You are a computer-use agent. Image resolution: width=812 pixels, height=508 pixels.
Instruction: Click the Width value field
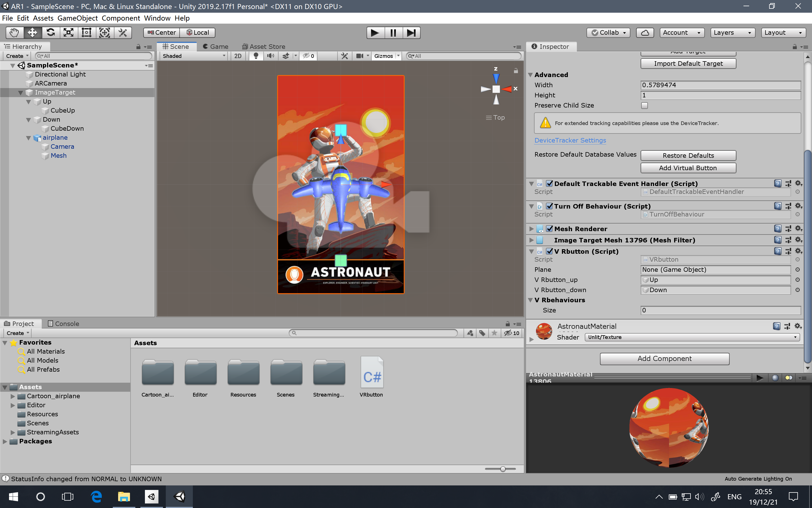click(720, 85)
